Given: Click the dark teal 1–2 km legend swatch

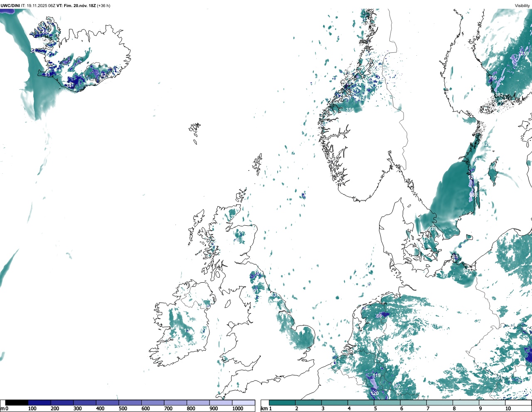Looking at the screenshot, I should coord(282,402).
